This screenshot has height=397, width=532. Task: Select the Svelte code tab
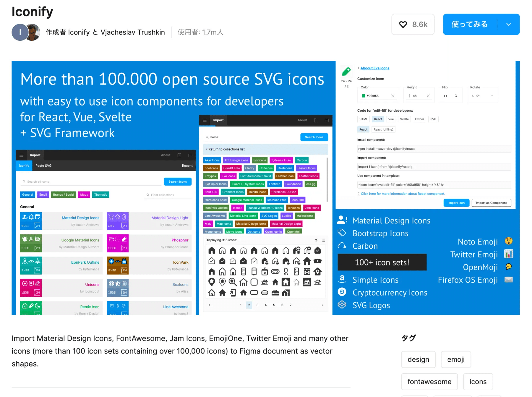(404, 119)
